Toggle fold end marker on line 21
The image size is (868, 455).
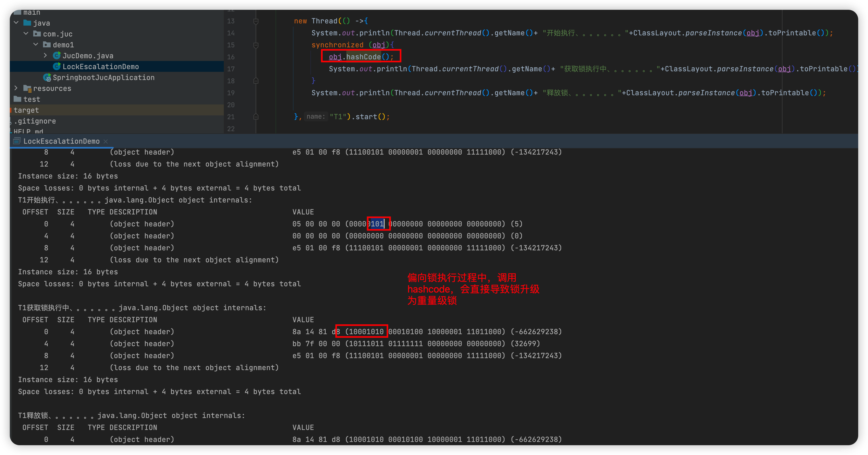[256, 116]
